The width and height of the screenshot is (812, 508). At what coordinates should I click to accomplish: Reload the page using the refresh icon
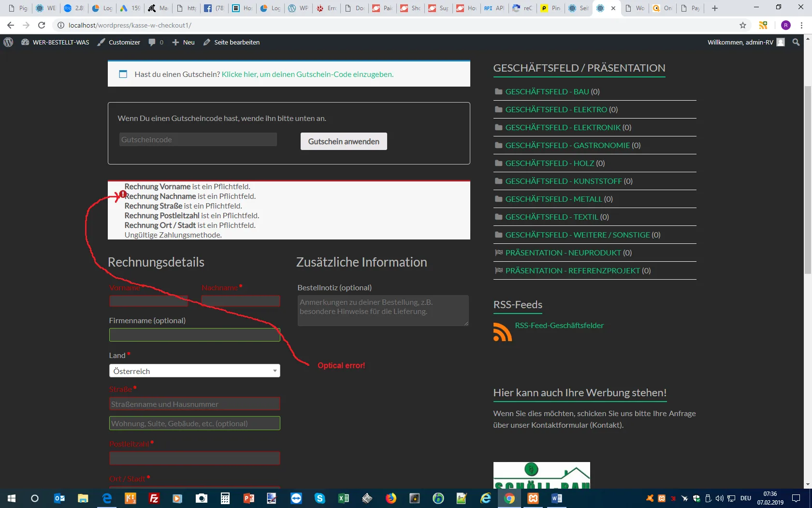point(42,25)
